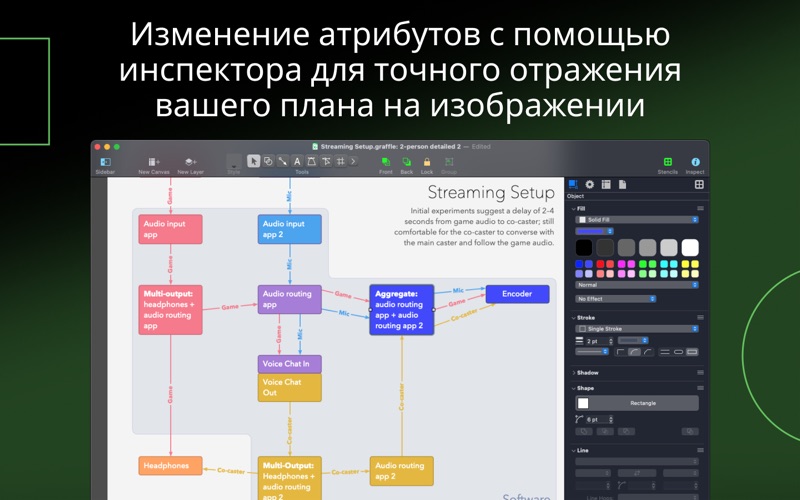Open the Solid Fill type dropdown

pyautogui.click(x=637, y=219)
